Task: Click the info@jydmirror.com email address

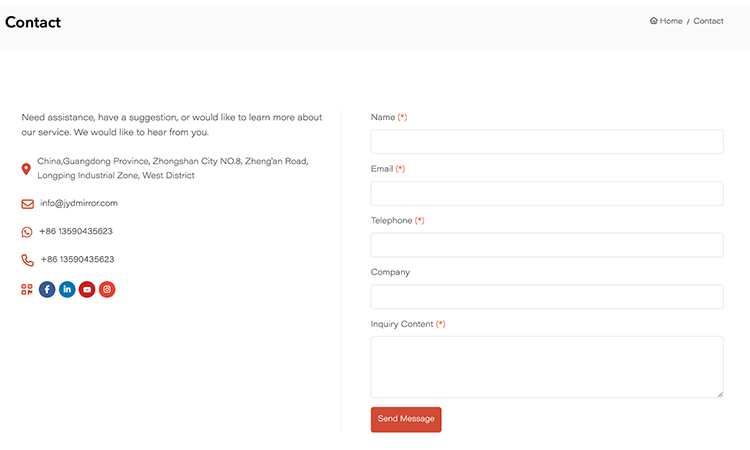Action: point(79,203)
